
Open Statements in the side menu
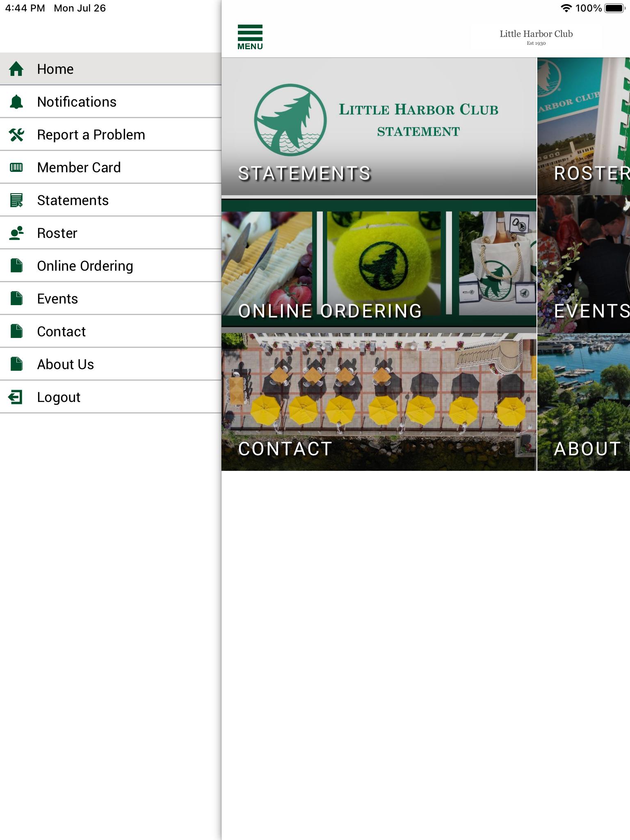click(x=111, y=200)
